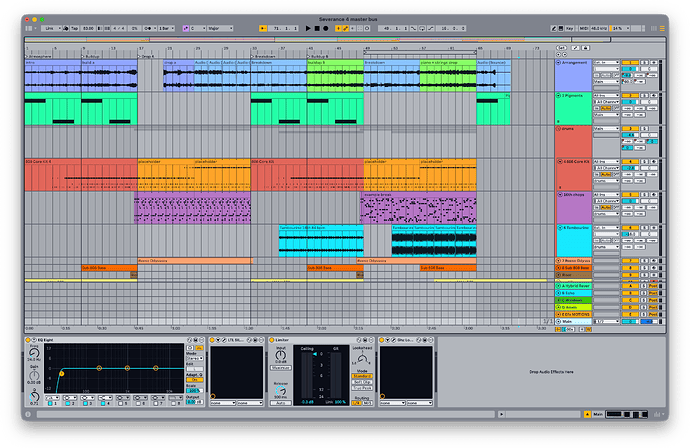
Task: Toggle the Automation Arm icon
Action: coord(345,28)
